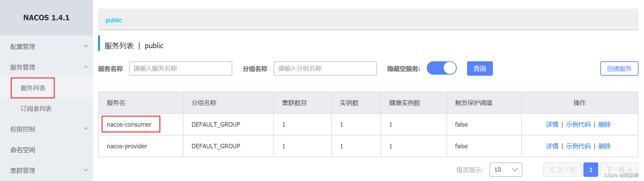Click 删除 for nacos-provider service
The height and width of the screenshot is (181, 644).
coord(604,146)
